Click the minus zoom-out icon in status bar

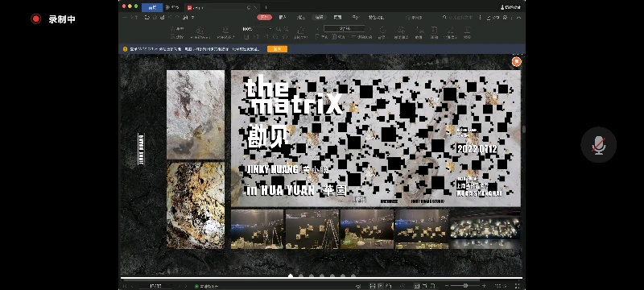pyautogui.click(x=448, y=285)
